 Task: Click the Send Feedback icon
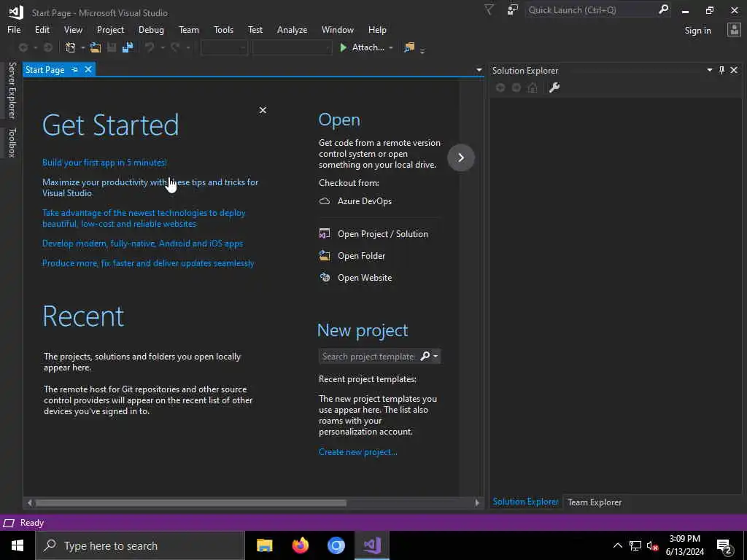(513, 10)
